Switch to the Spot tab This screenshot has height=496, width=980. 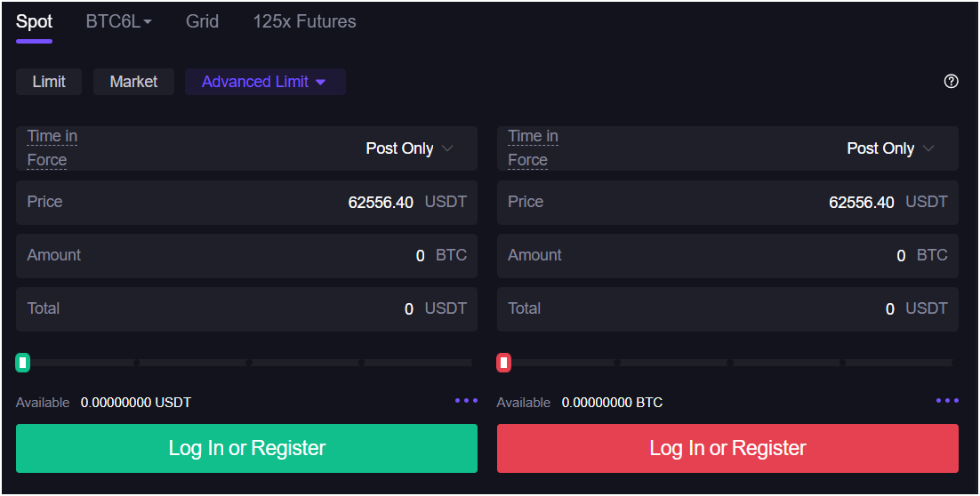point(34,22)
